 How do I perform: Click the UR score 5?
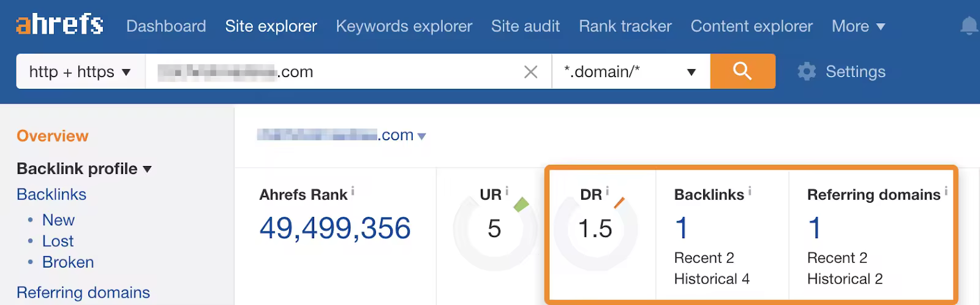(x=494, y=229)
